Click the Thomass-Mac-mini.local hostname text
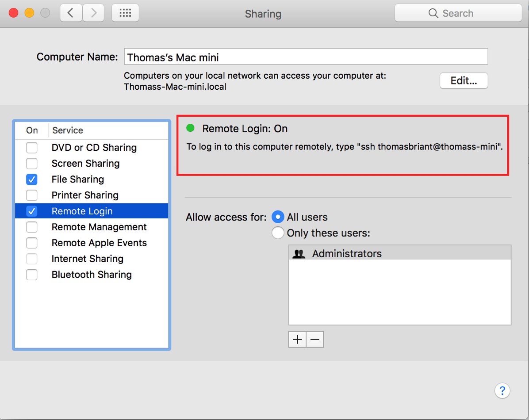This screenshot has width=529, height=420. coord(175,87)
